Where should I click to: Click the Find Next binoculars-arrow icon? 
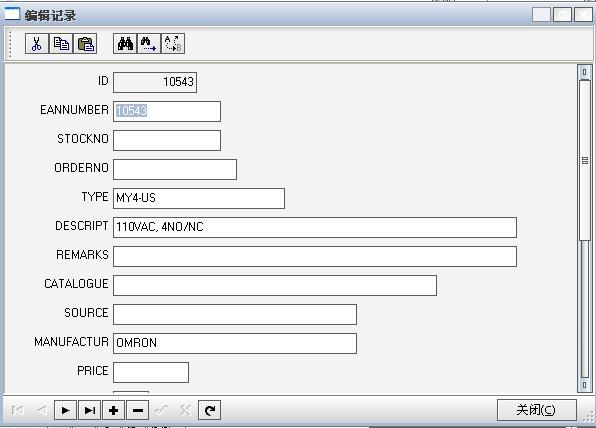(149, 44)
